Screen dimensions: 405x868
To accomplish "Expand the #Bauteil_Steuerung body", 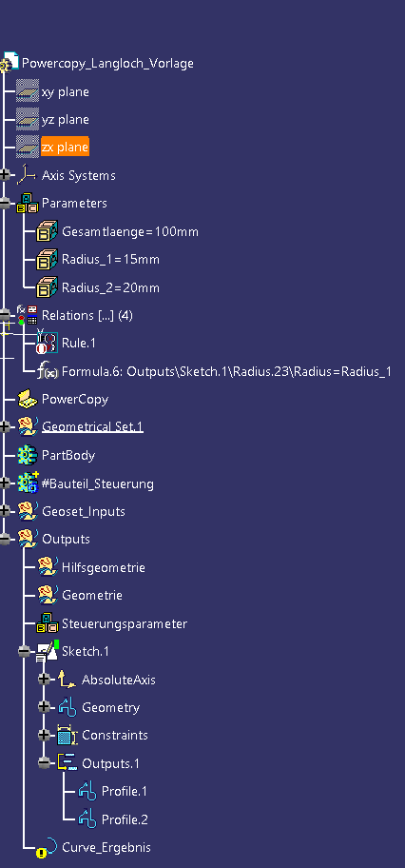I will pyautogui.click(x=6, y=483).
